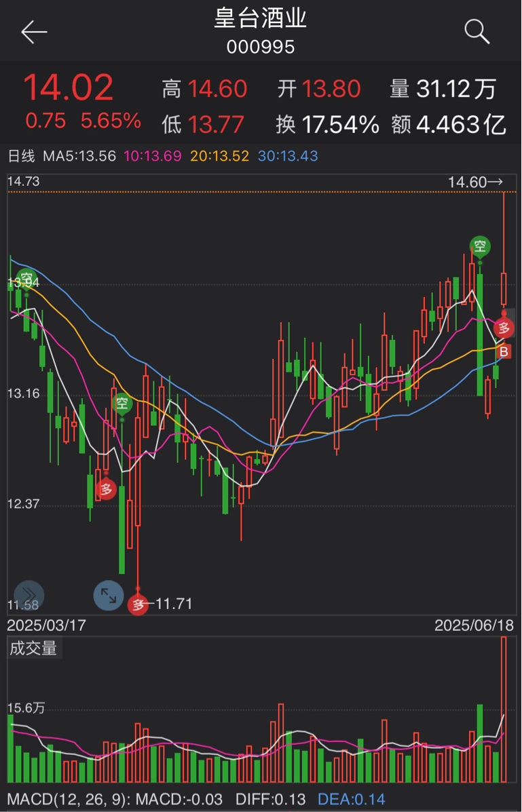Tap the stock title 皇台酒业

(261, 18)
